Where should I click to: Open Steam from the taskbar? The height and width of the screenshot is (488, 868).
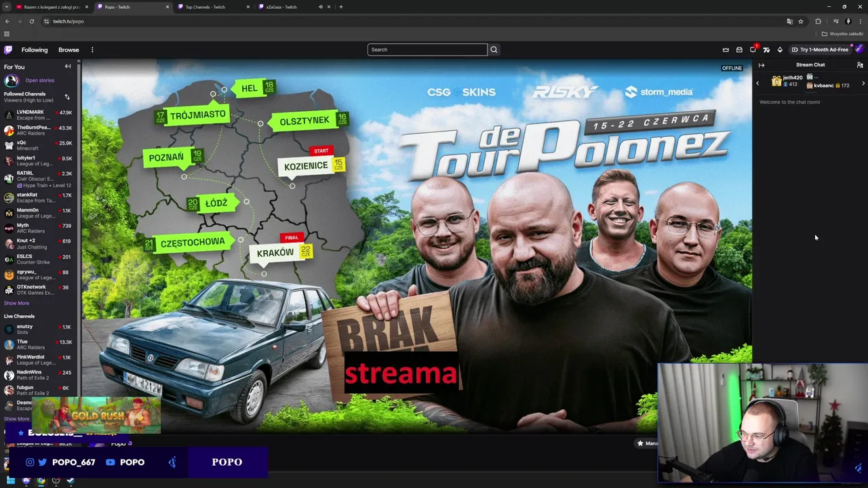click(71, 481)
